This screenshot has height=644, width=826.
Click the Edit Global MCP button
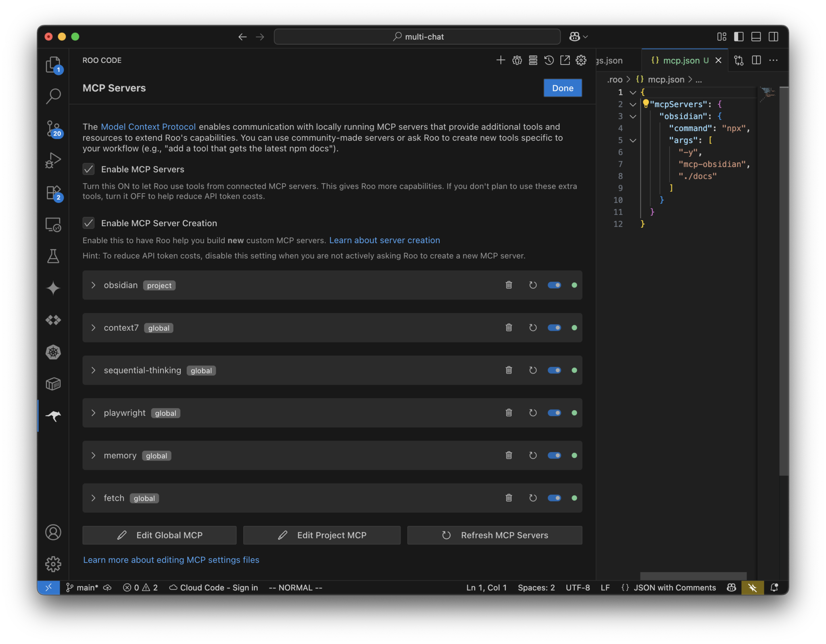click(x=160, y=535)
